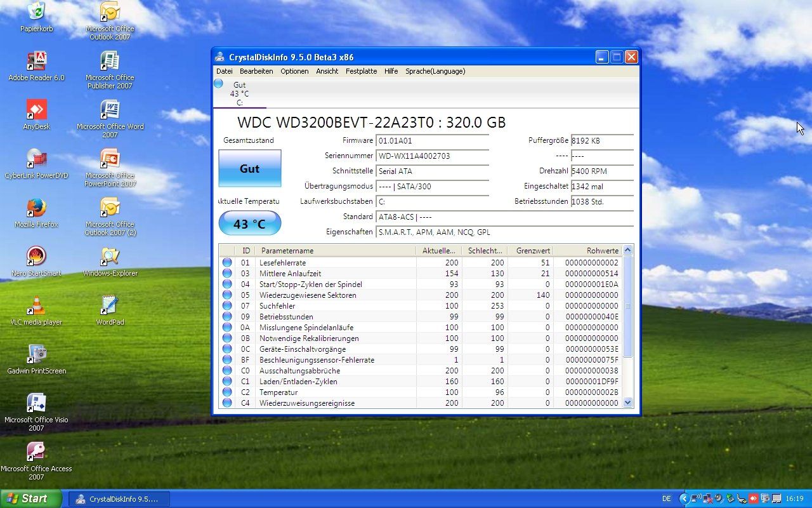Click the CrystalDiskInfo taskbar button
The image size is (812, 508).
pyautogui.click(x=119, y=499)
